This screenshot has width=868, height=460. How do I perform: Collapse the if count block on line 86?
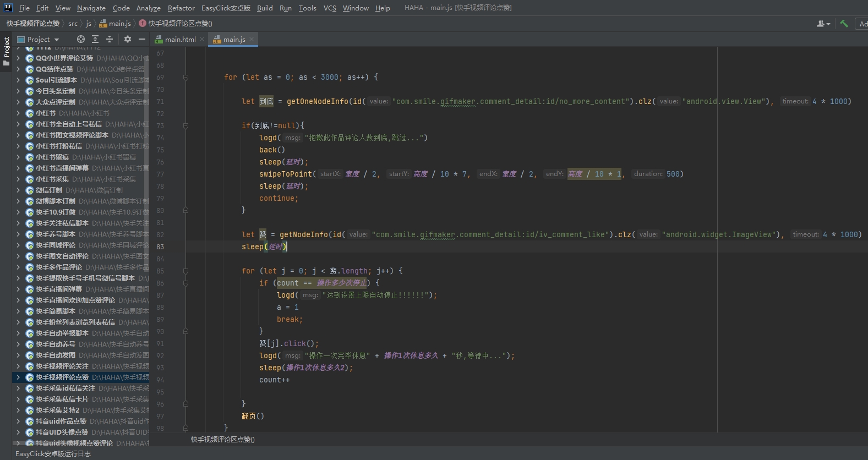coord(185,283)
